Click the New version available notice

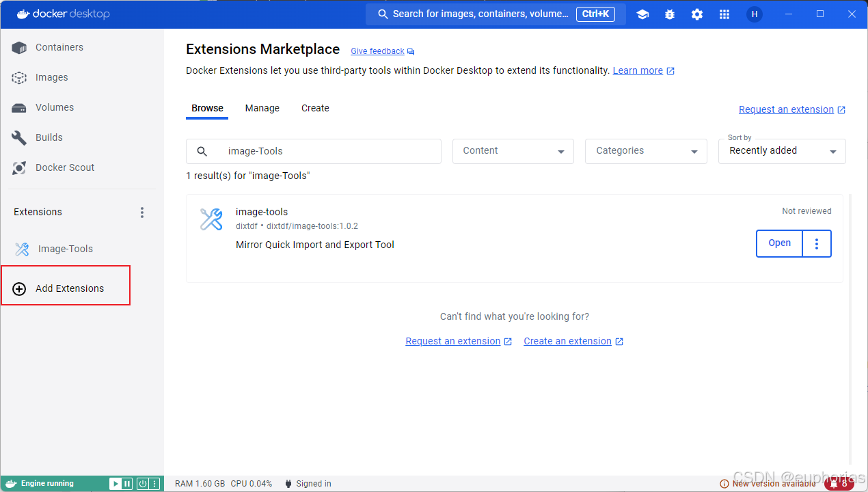768,484
